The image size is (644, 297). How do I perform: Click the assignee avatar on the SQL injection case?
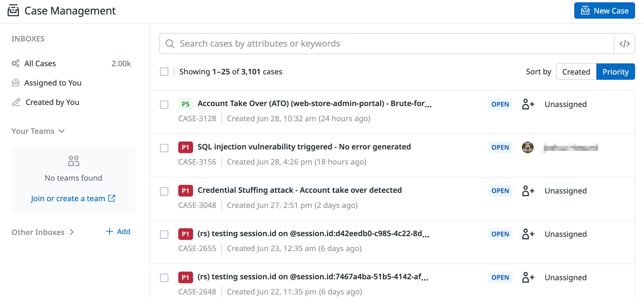pos(528,147)
